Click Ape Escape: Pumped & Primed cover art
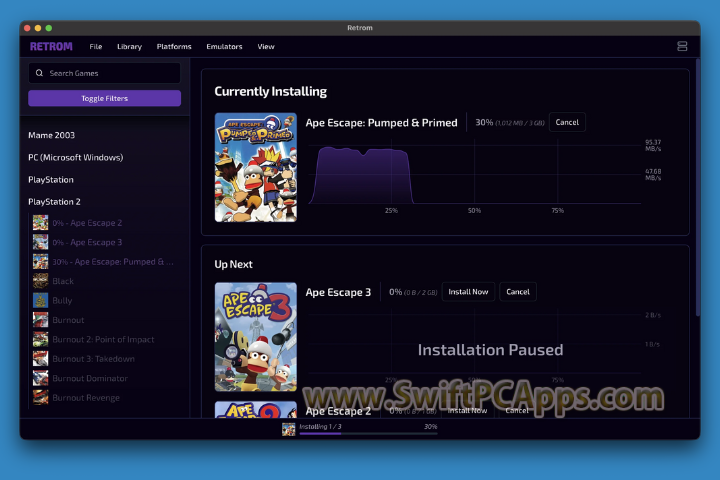Image resolution: width=720 pixels, height=480 pixels. tap(256, 168)
